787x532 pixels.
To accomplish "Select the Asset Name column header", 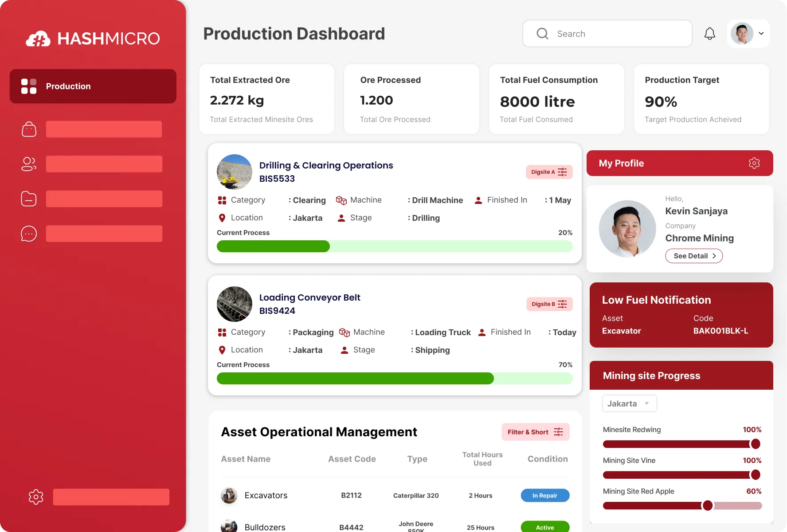I will (x=246, y=459).
